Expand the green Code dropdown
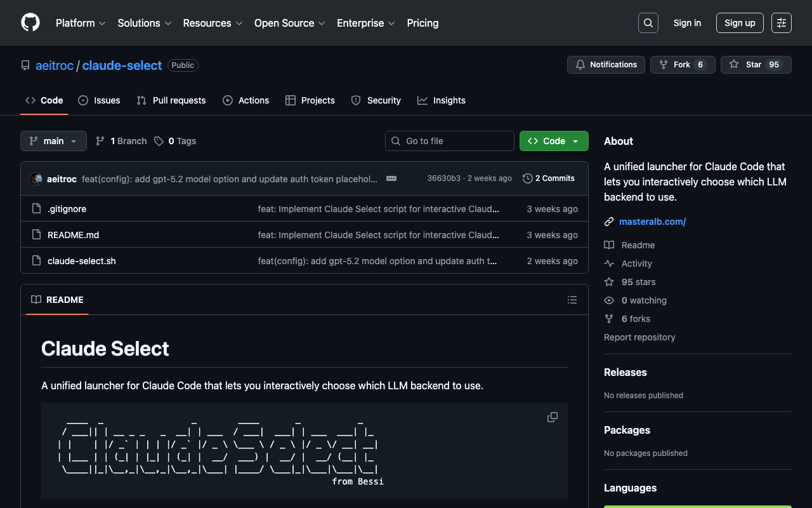The width and height of the screenshot is (812, 508). click(554, 141)
